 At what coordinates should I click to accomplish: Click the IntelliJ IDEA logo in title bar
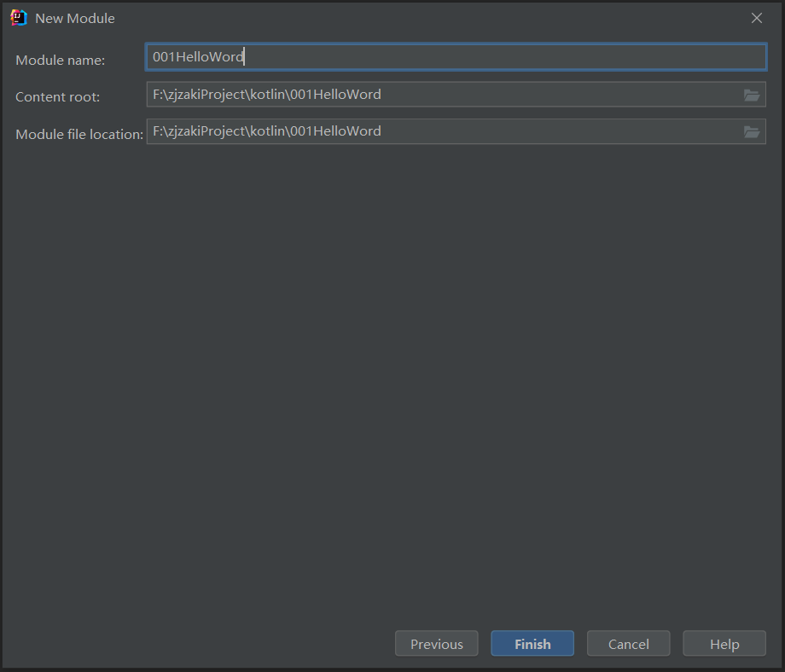pyautogui.click(x=19, y=18)
